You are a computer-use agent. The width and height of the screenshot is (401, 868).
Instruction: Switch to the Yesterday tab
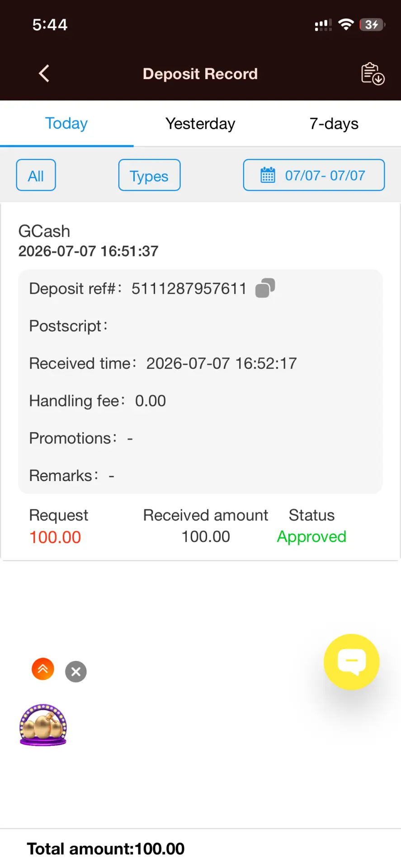pos(200,123)
